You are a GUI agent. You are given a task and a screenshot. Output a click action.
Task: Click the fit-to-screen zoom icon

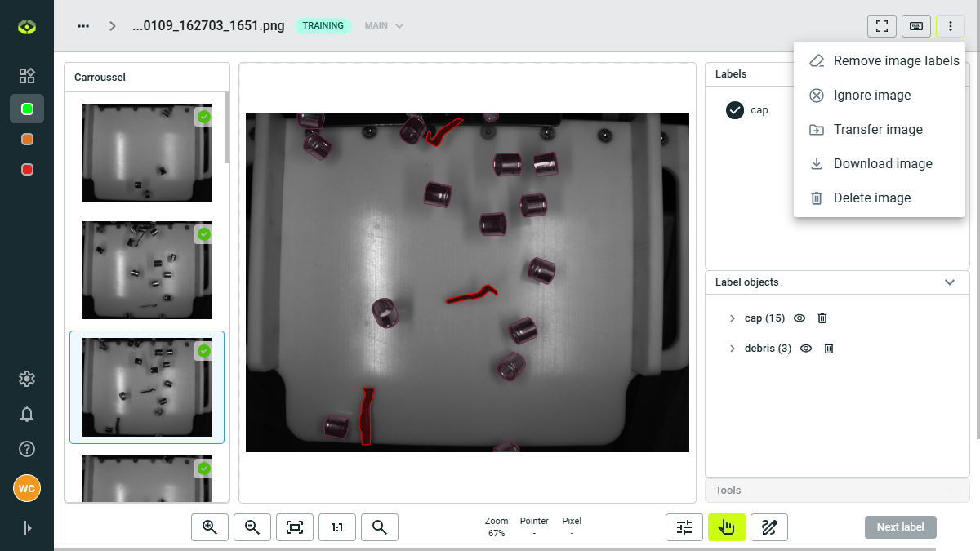295,527
